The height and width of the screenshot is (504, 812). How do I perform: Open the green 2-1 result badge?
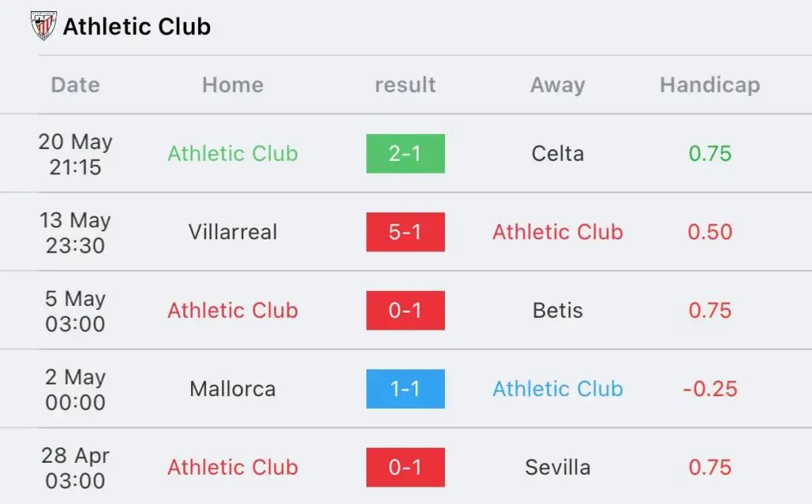[405, 154]
